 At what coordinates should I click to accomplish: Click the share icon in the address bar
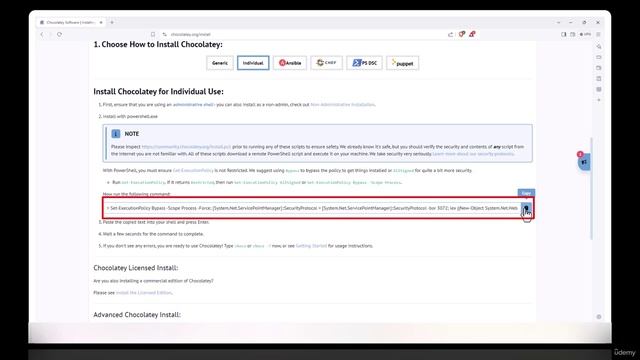[451, 34]
